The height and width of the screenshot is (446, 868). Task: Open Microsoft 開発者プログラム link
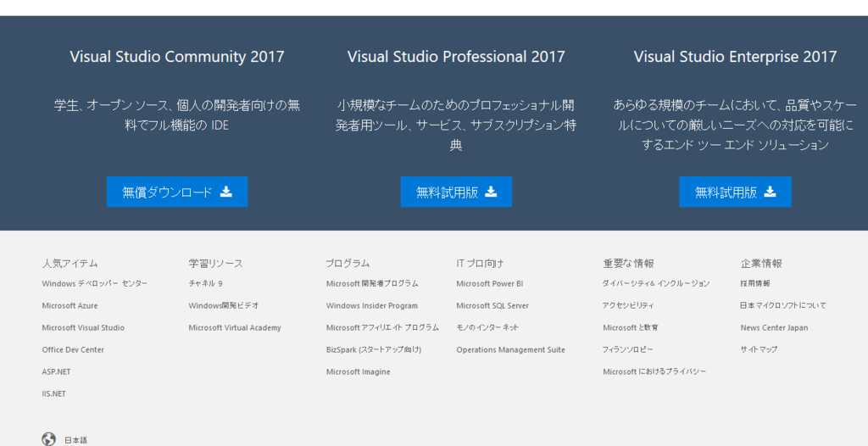tap(373, 284)
